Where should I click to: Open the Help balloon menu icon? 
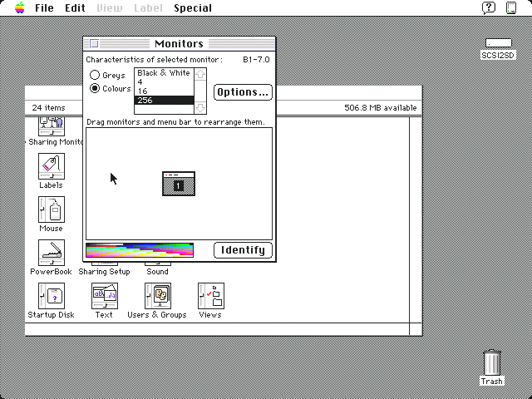pyautogui.click(x=489, y=7)
